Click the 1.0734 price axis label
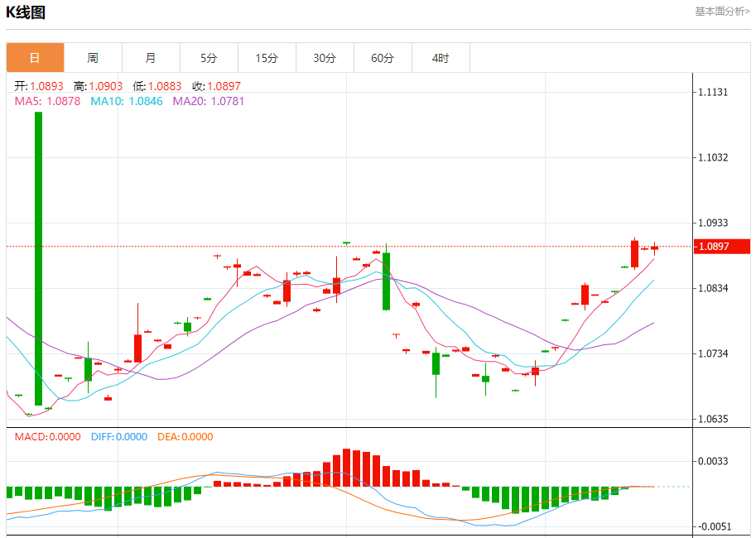The width and height of the screenshot is (756, 538). click(713, 354)
